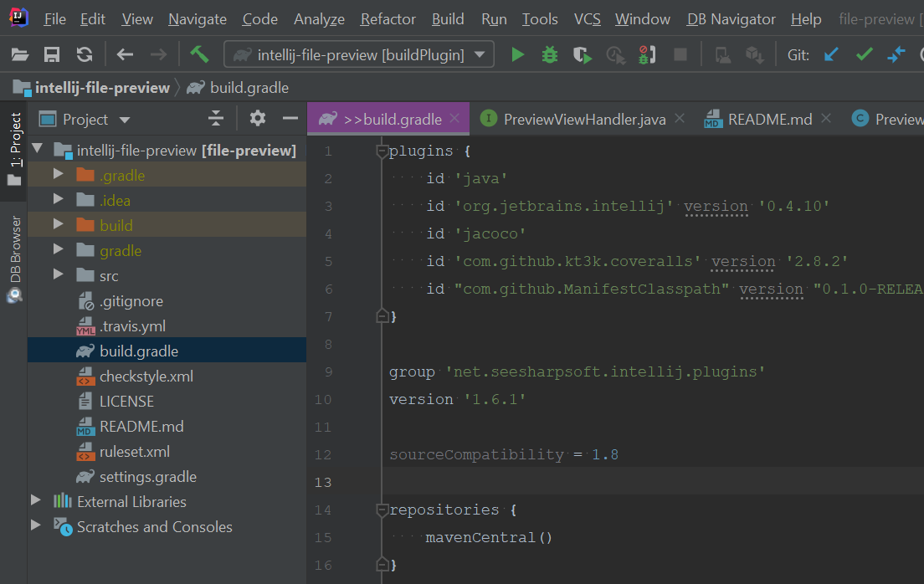Fold the repositories block at line 14

[382, 510]
